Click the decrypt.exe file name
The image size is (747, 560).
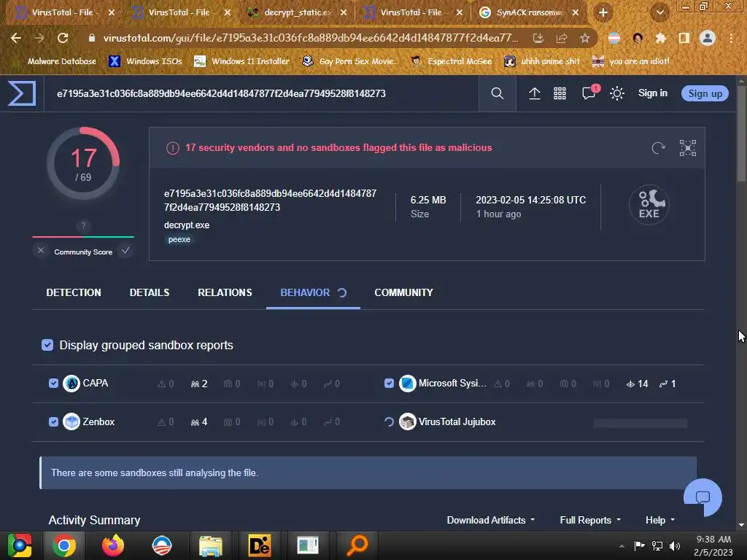click(x=187, y=225)
